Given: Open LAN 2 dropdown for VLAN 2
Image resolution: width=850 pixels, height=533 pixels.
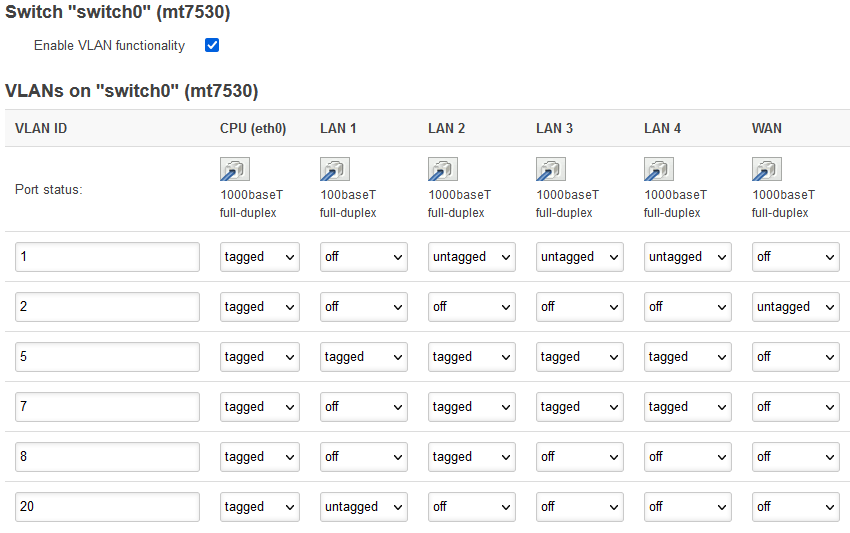Looking at the screenshot, I should 472,307.
